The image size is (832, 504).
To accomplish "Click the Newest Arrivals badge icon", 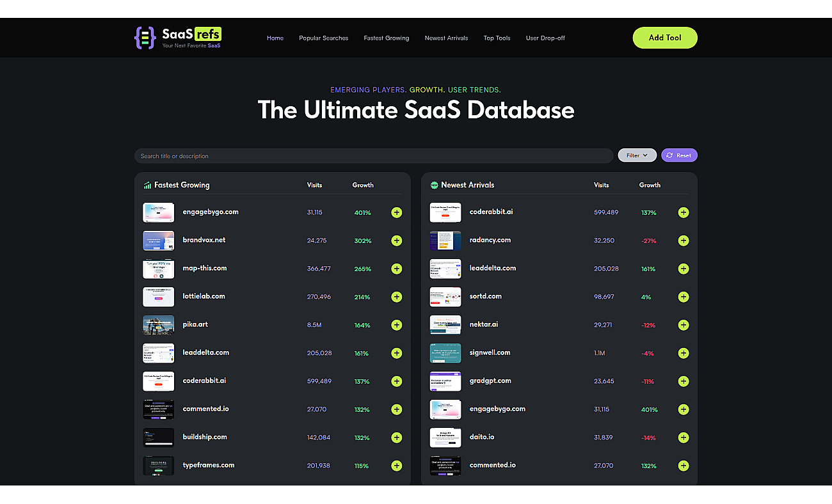I will click(435, 185).
